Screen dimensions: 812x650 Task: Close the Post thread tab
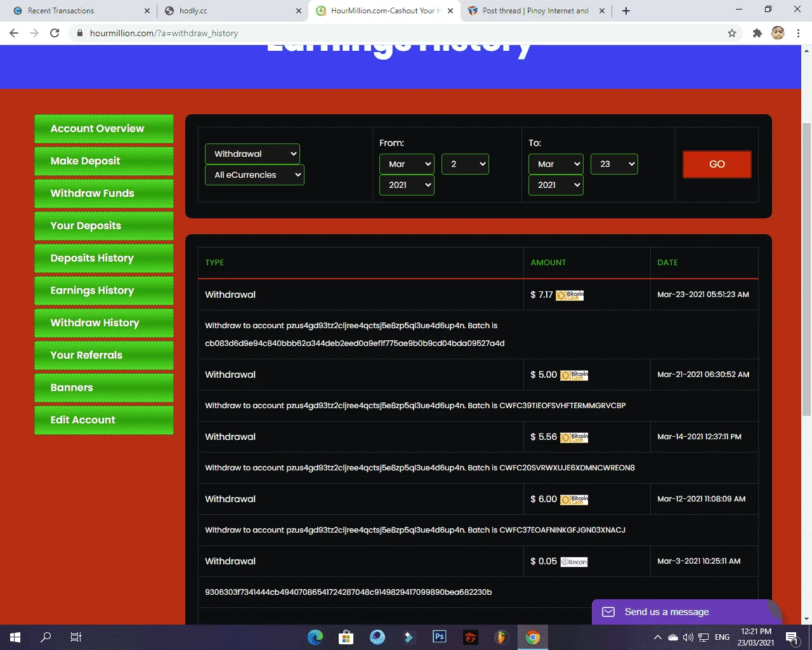coord(602,11)
